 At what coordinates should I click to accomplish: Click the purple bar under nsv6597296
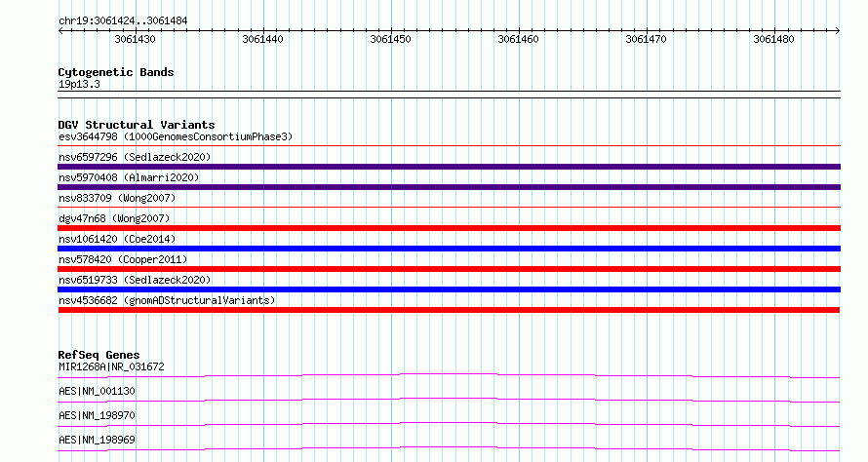point(449,167)
